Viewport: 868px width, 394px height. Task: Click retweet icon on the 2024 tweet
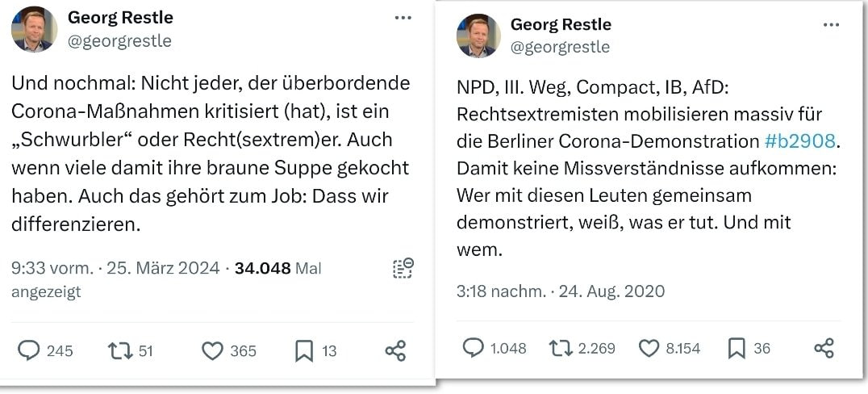pyautogui.click(x=119, y=350)
